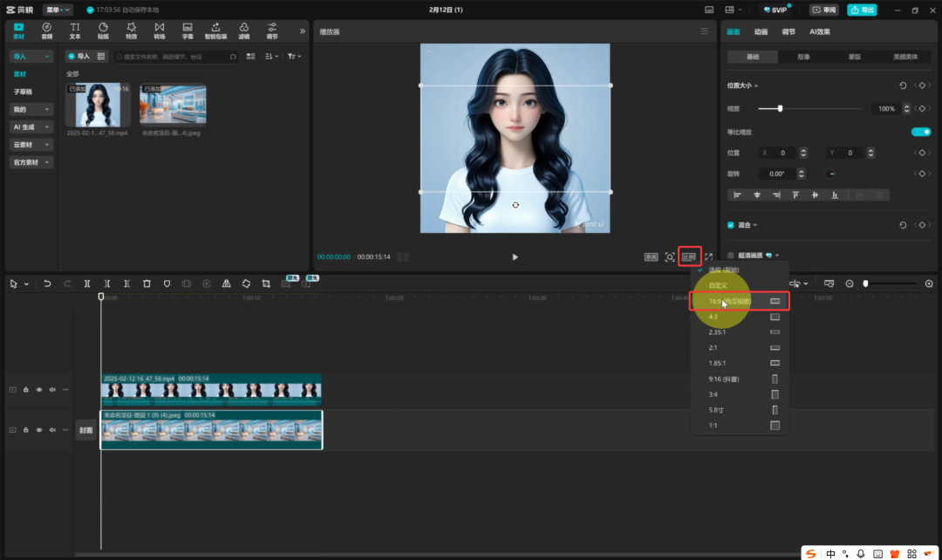Open the 音频 audio panel

tap(47, 31)
